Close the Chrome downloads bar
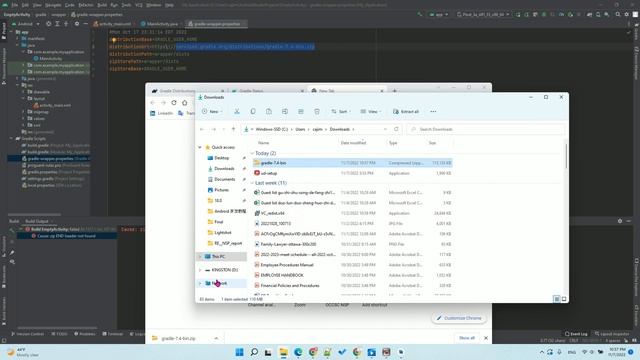This screenshot has width=640, height=360. coord(486,338)
